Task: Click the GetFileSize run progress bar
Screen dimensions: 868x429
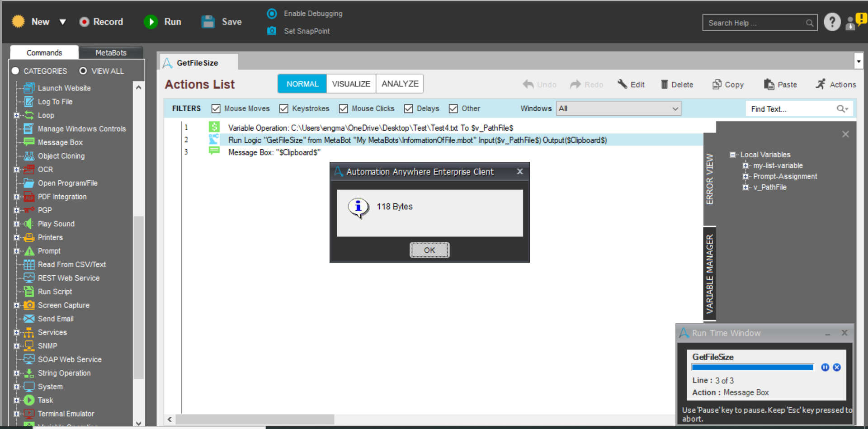Action: [753, 367]
